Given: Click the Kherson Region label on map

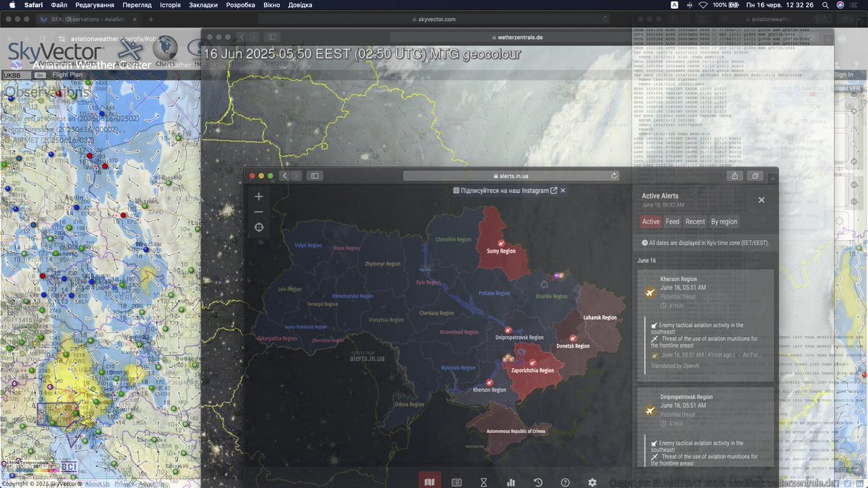Looking at the screenshot, I should [489, 390].
